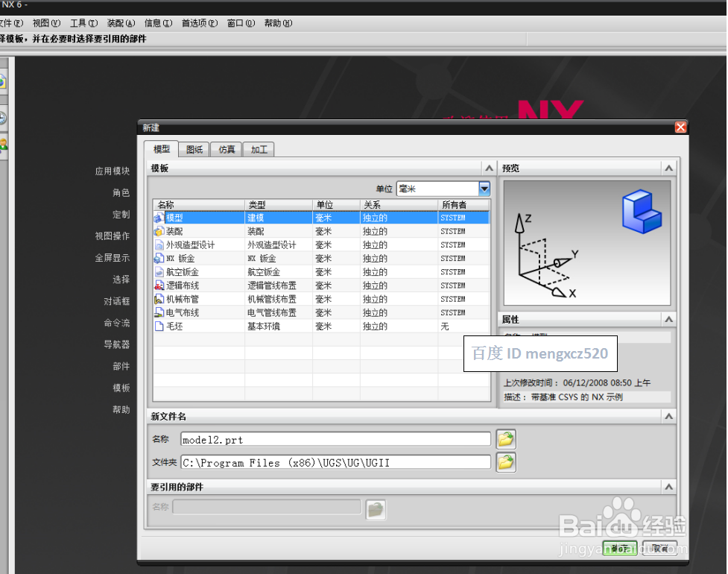Close the 新建 dialog

pyautogui.click(x=680, y=127)
